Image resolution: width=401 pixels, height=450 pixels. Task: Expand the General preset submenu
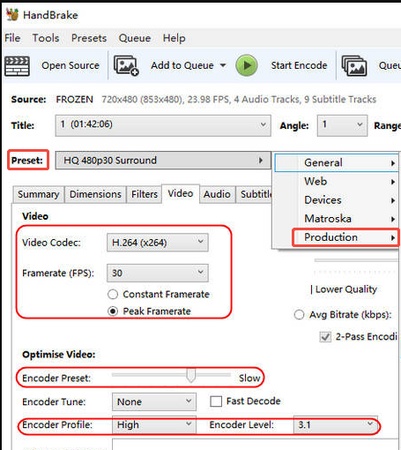(x=336, y=163)
